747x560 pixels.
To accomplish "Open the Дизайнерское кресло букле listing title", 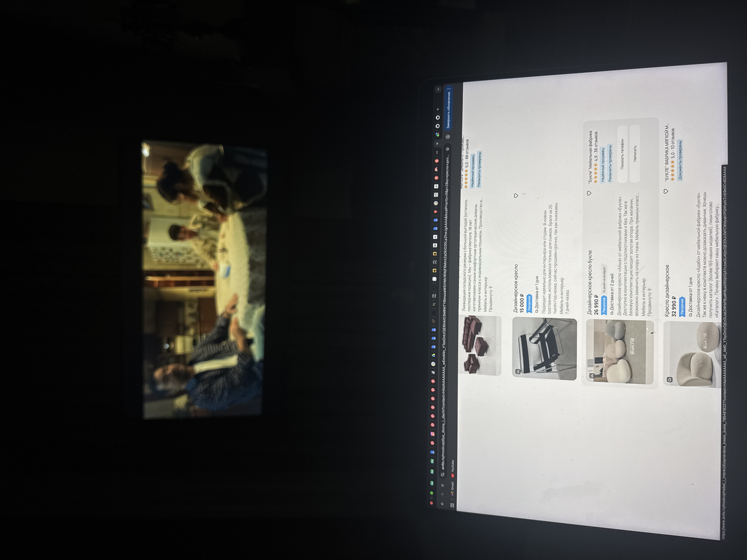I will coord(590,283).
